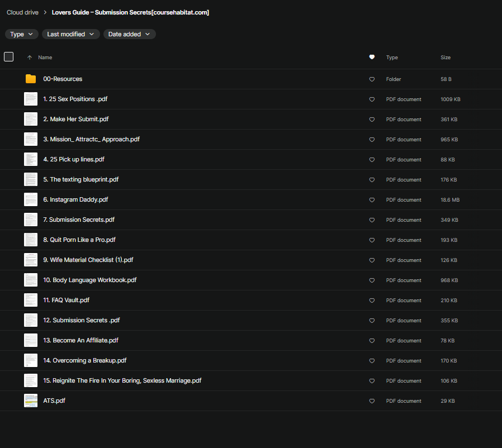
Task: Click heart icon next to 10. Body Language Workbook.pdf
Action: tap(372, 280)
